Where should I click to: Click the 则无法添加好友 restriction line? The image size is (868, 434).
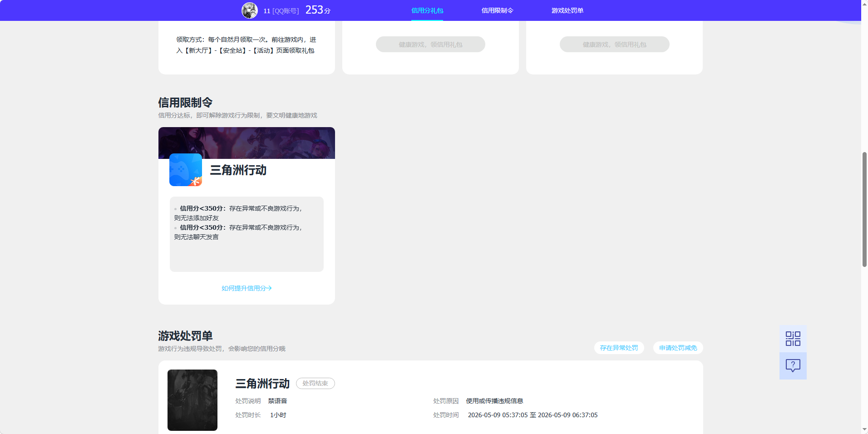pos(197,218)
